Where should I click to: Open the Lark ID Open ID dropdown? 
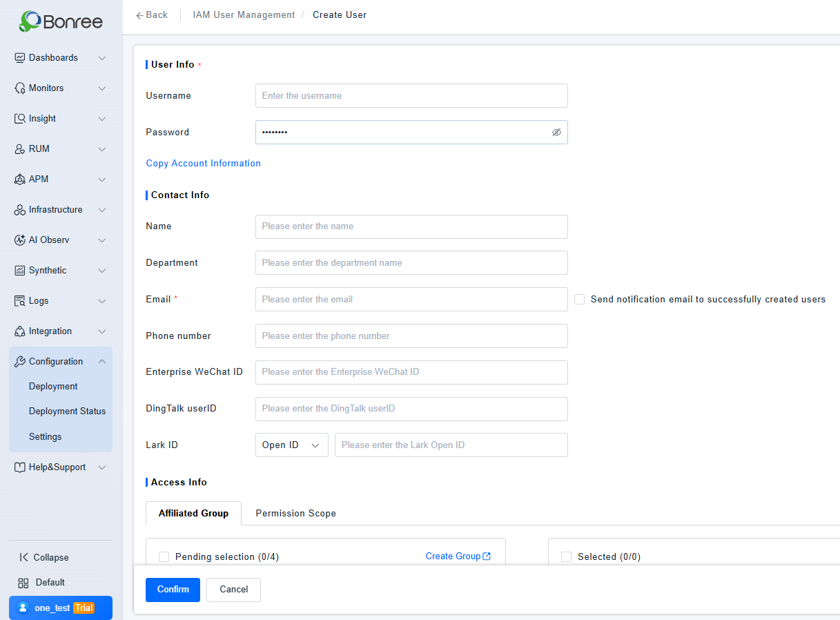[292, 445]
